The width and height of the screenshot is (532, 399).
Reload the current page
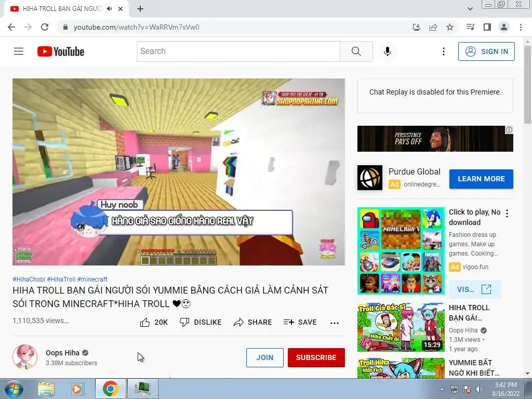(45, 27)
